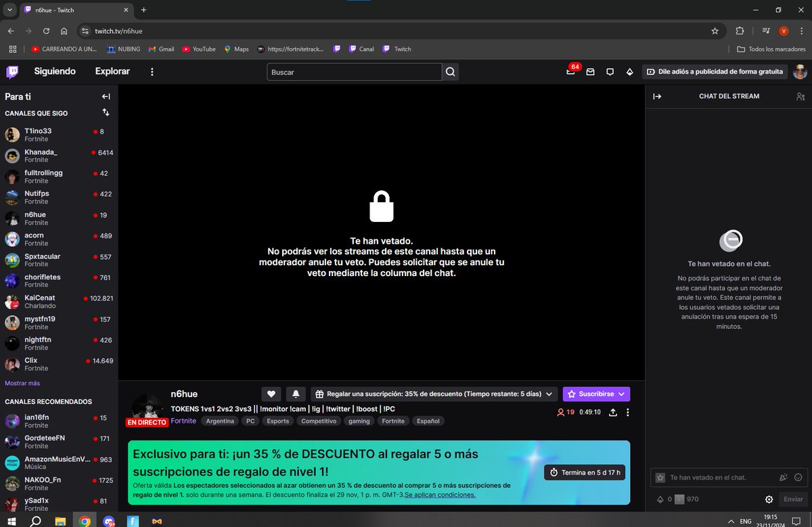The height and width of the screenshot is (527, 812).
Task: Collapse the Para ti sidebar
Action: [x=106, y=97]
